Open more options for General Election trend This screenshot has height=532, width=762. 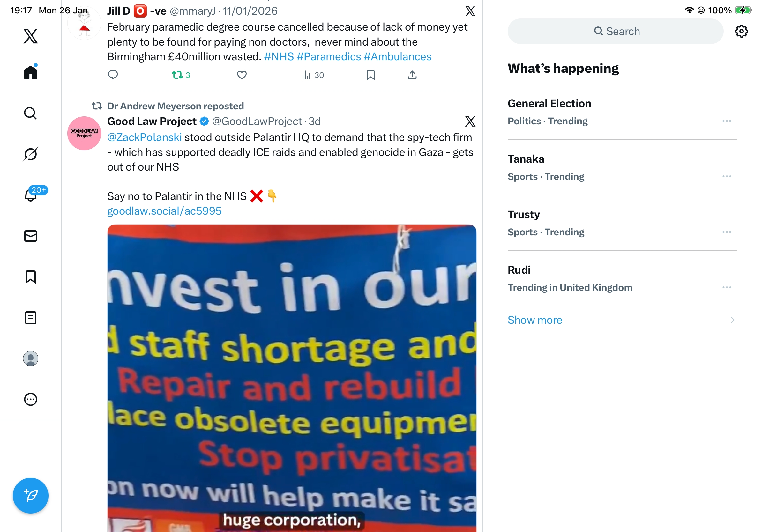pos(727,121)
